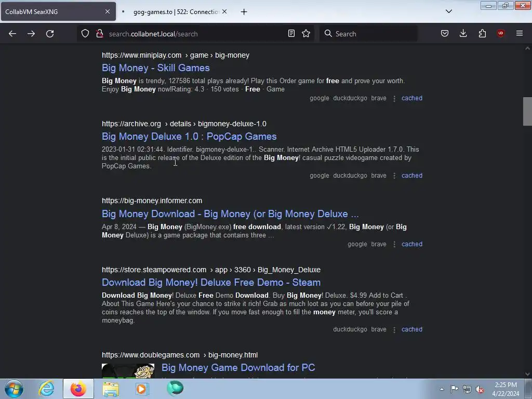Open the uBlock Origin toolbar icon
Image resolution: width=532 pixels, height=399 pixels.
pyautogui.click(x=500, y=33)
